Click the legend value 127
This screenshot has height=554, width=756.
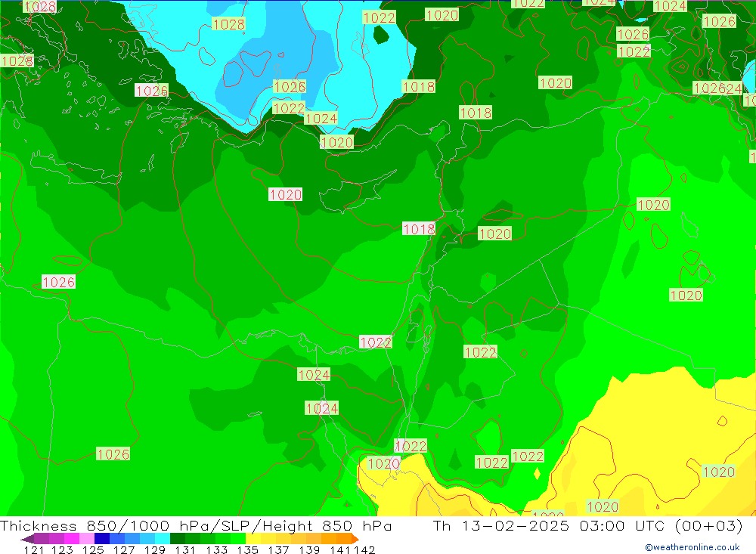click(x=123, y=549)
